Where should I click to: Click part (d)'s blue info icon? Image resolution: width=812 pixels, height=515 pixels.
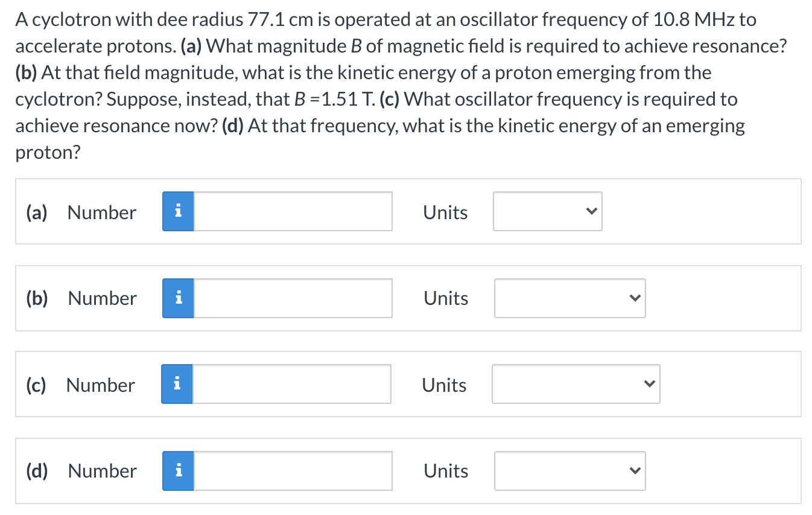(x=177, y=470)
